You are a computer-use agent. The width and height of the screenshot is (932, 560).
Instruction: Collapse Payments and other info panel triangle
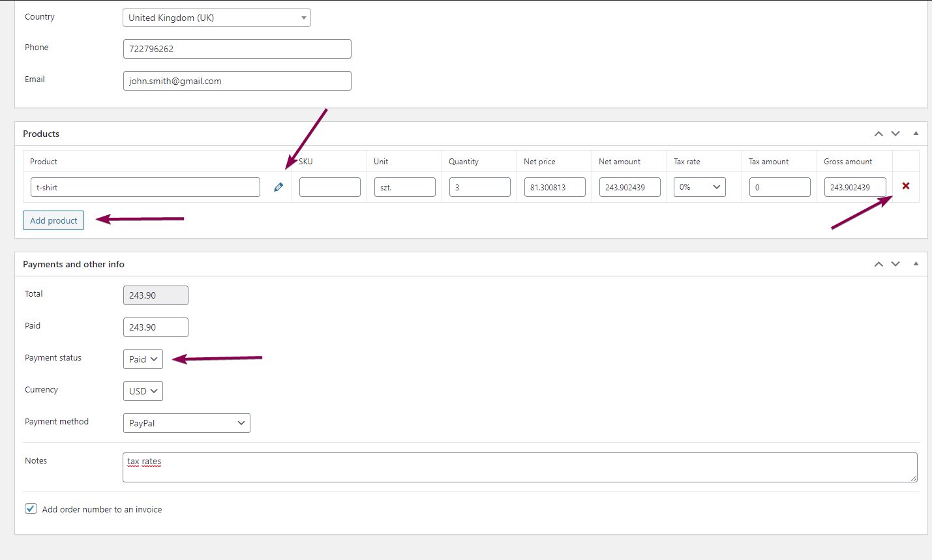(916, 263)
